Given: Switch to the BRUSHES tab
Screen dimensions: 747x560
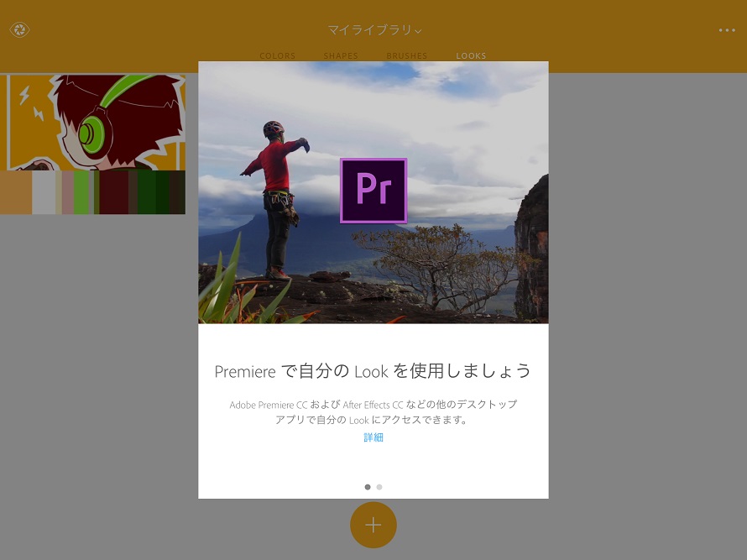Looking at the screenshot, I should pyautogui.click(x=407, y=55).
